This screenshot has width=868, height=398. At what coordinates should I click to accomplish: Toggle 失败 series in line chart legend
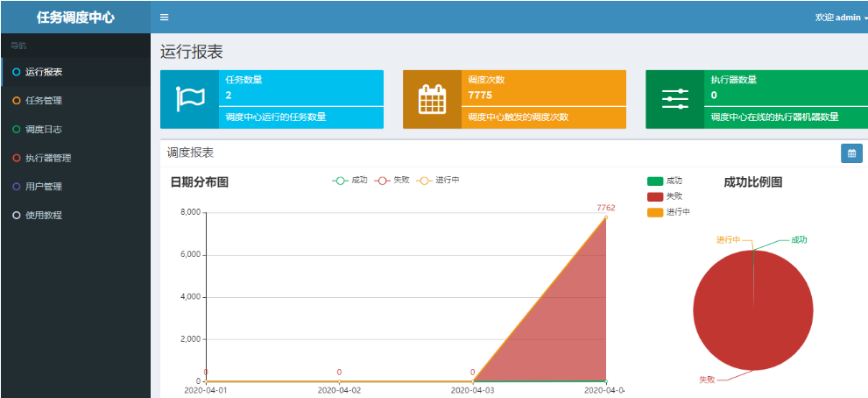pyautogui.click(x=391, y=180)
